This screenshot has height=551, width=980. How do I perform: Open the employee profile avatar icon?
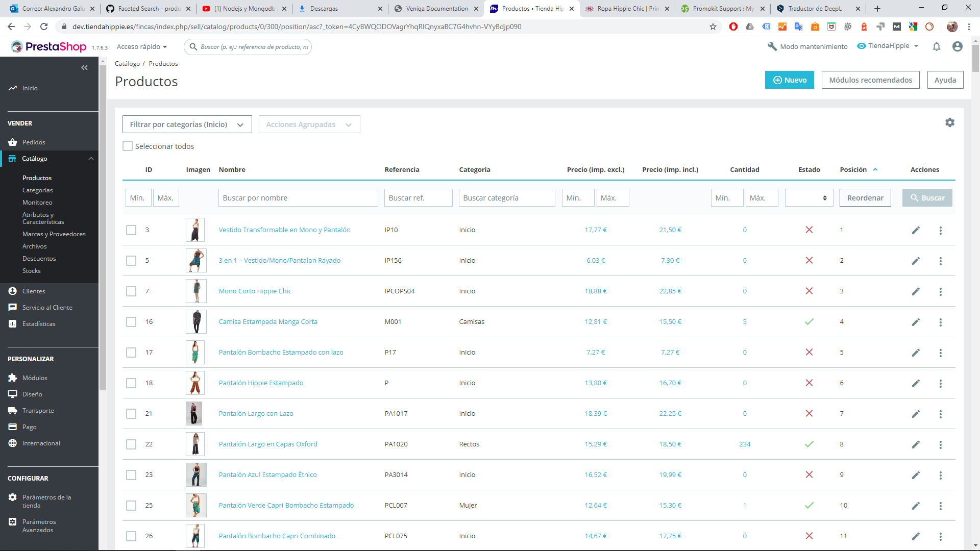[957, 46]
